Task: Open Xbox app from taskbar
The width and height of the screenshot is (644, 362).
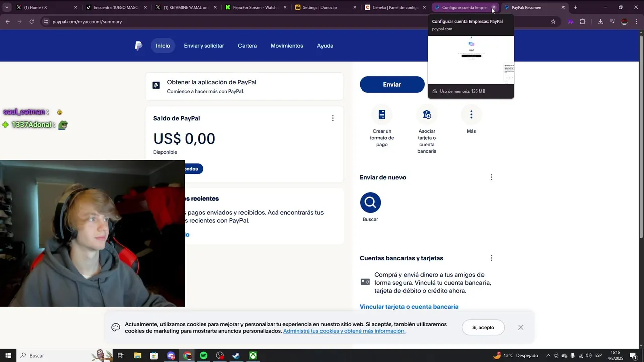Action: pyautogui.click(x=253, y=355)
